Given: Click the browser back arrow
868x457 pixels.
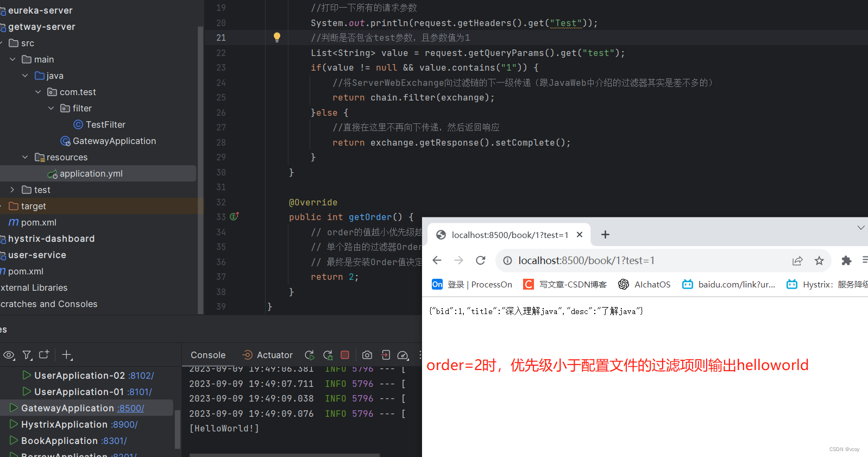Looking at the screenshot, I should click(x=437, y=260).
